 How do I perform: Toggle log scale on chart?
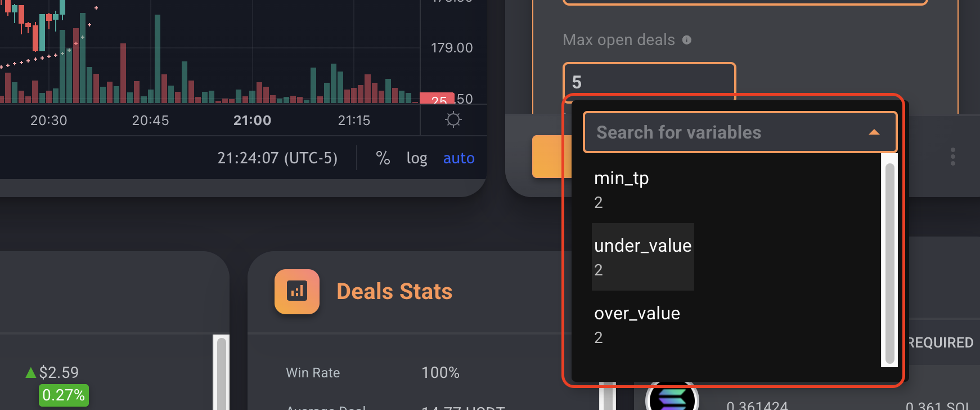(x=417, y=158)
